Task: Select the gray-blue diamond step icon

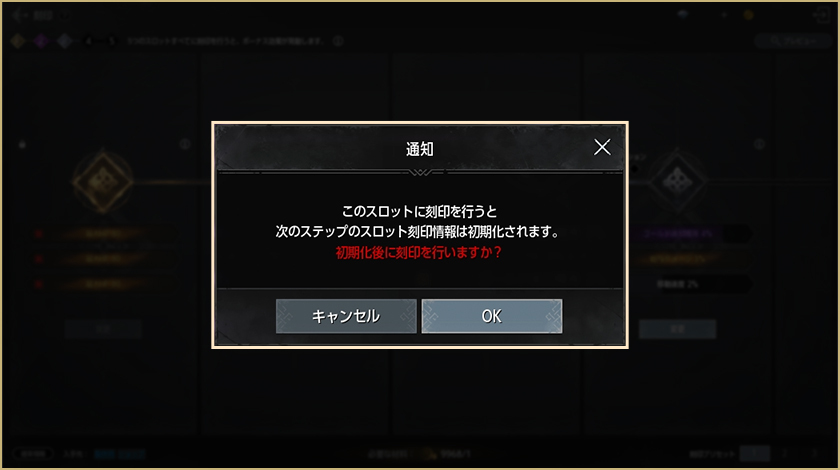Action: click(64, 41)
